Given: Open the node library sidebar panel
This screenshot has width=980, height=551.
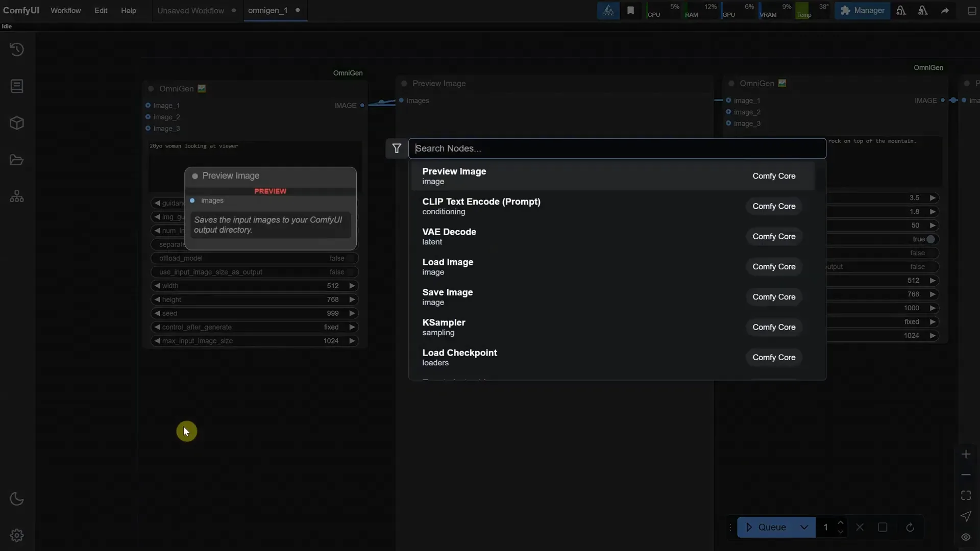Looking at the screenshot, I should pyautogui.click(x=17, y=86).
